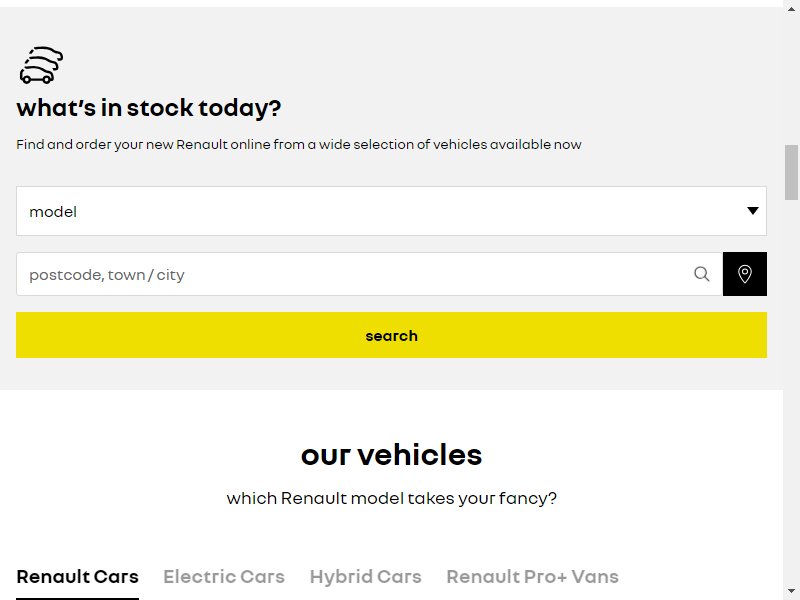Screen dimensions: 800x600
Task: Open the model dropdown
Action: tap(391, 211)
